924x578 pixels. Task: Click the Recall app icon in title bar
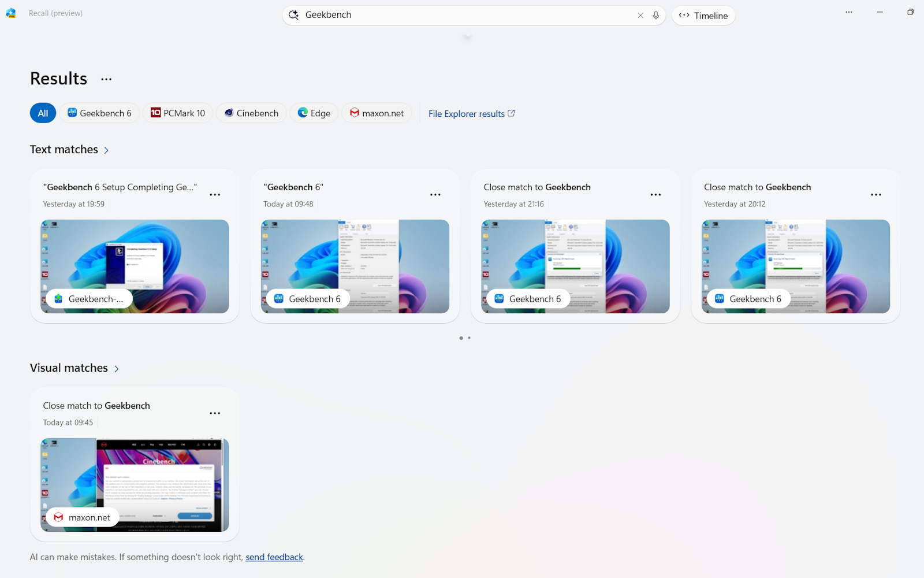11,13
